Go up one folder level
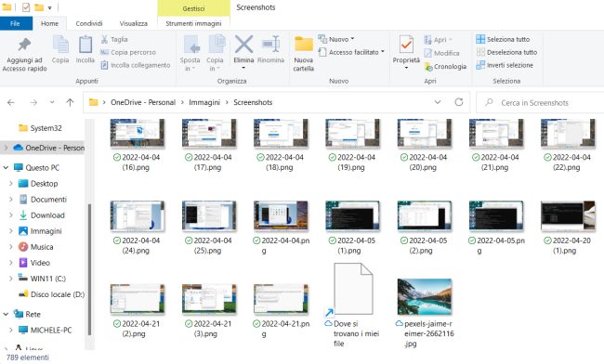The width and height of the screenshot is (604, 364). pyautogui.click(x=70, y=102)
